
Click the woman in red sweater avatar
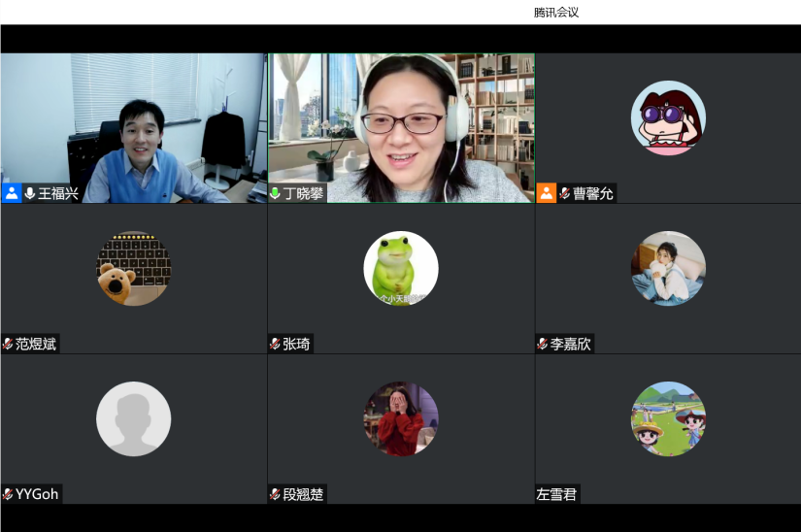(x=401, y=418)
